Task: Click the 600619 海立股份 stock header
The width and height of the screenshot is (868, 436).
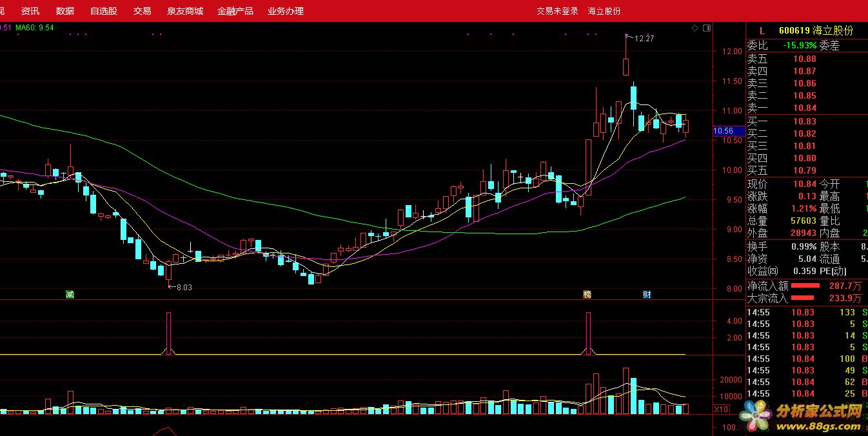Action: point(816,30)
